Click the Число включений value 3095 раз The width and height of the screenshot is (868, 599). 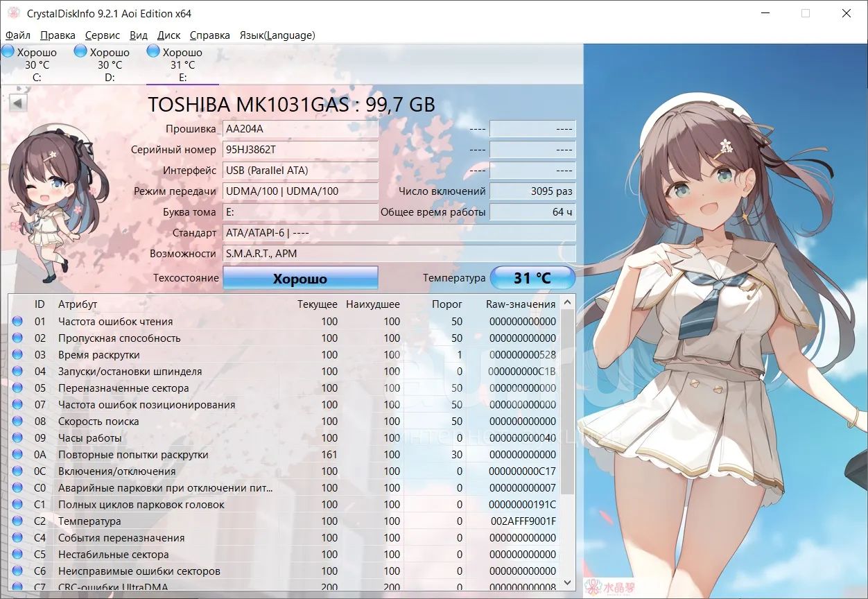point(532,191)
